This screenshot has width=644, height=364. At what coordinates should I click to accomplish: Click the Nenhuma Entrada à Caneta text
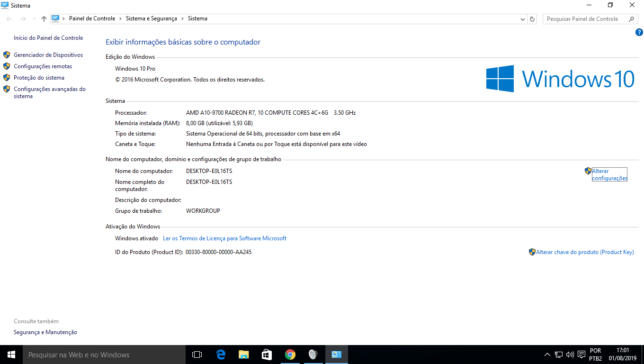pyautogui.click(x=277, y=144)
